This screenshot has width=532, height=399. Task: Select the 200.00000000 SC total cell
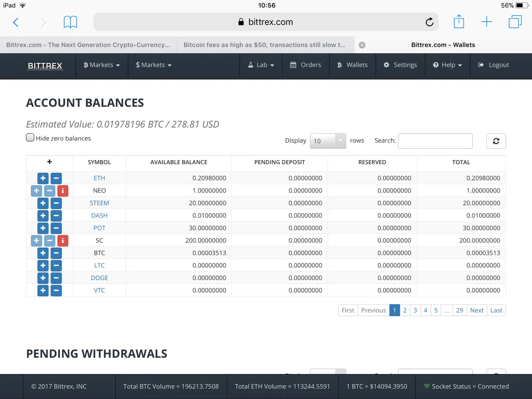(x=461, y=241)
